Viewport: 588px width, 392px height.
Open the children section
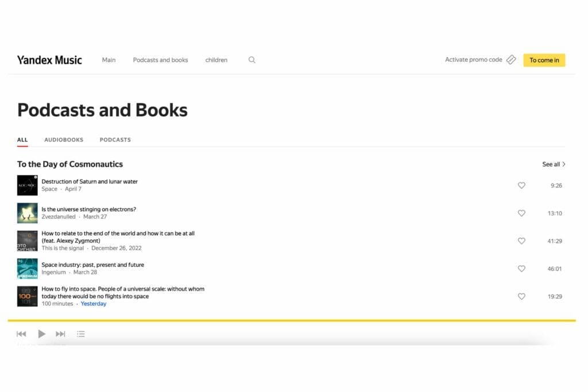coord(216,60)
